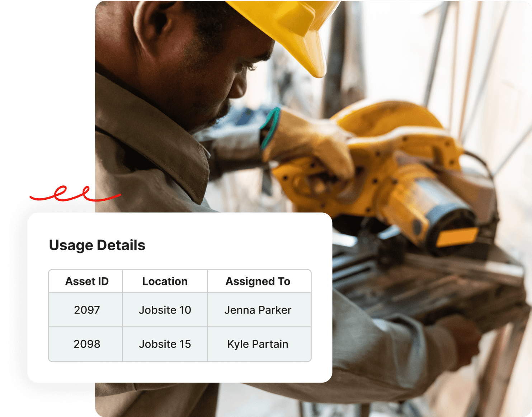Select Jobsite 10 location entry
Image resolution: width=532 pixels, height=417 pixels.
click(x=165, y=310)
